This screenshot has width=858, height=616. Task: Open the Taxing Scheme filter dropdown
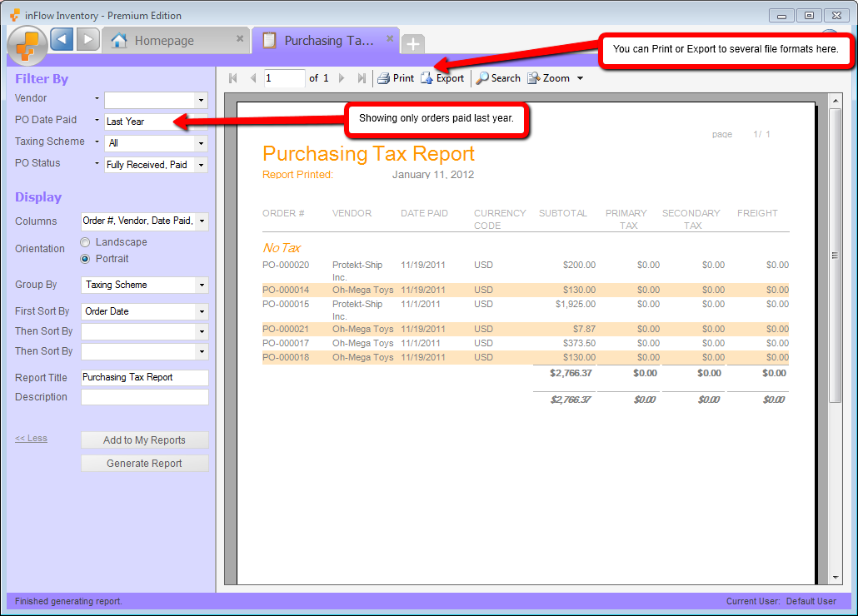coord(201,143)
